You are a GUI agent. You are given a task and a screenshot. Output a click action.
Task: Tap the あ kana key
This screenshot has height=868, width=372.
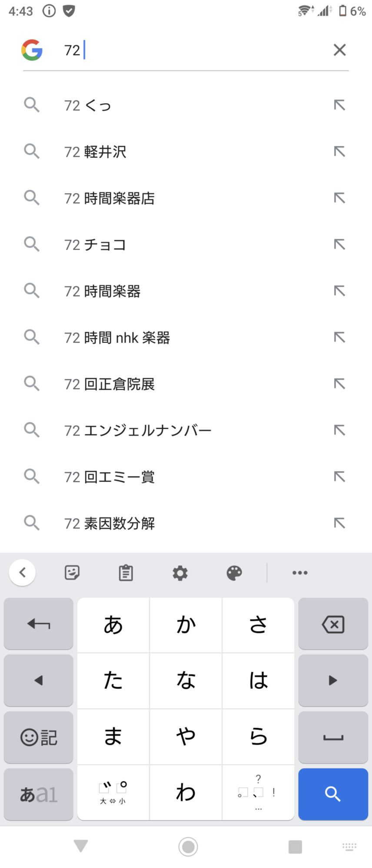113,625
